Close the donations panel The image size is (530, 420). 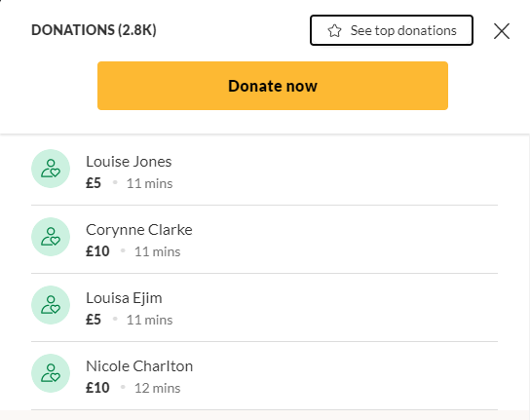[502, 31]
